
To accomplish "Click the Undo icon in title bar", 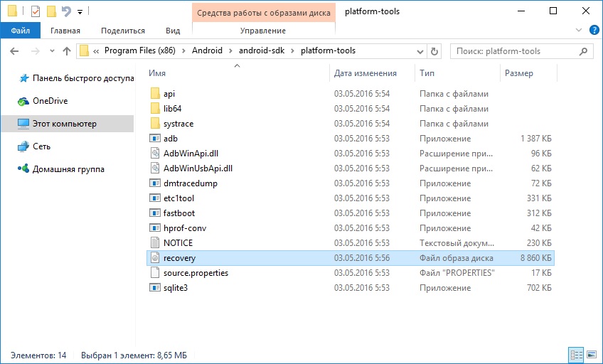I will (67, 11).
